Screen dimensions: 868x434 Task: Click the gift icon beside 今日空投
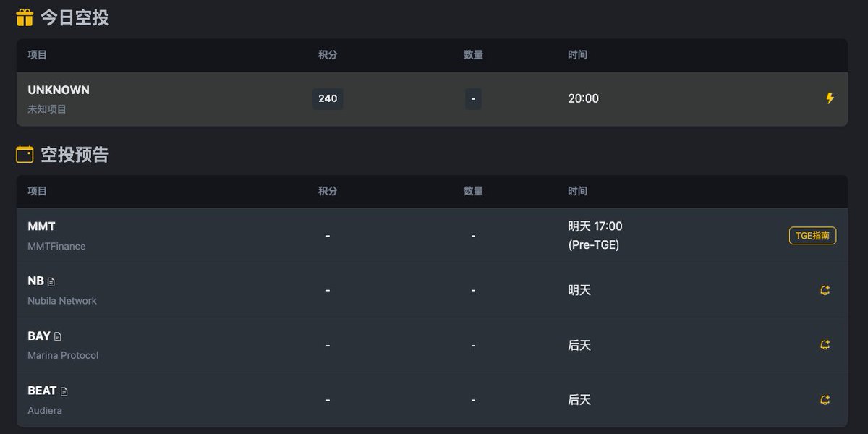[x=25, y=17]
